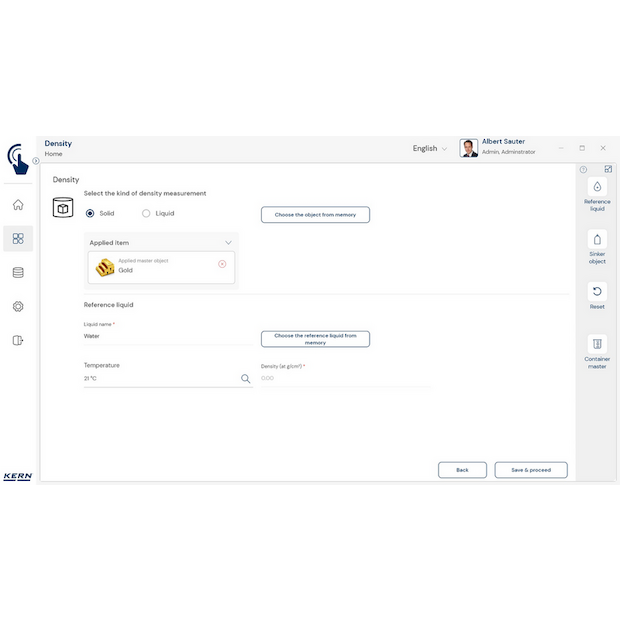Screen dimensions: 620x620
Task: Expand the left sidebar with arrow toggle
Action: tap(36, 160)
